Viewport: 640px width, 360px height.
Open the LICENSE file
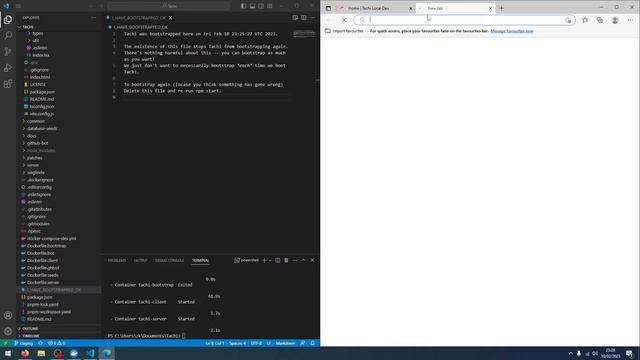click(38, 84)
